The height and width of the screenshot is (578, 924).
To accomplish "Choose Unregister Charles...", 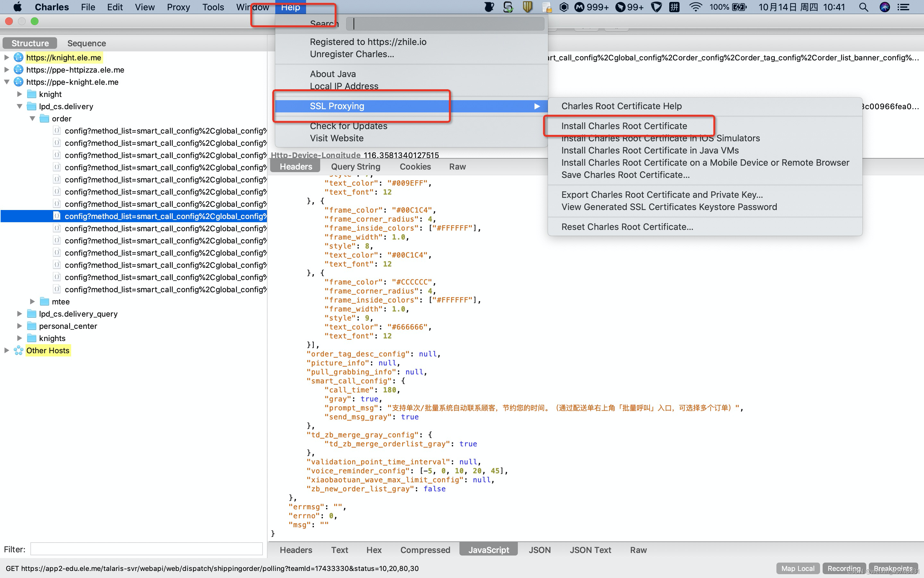I will tap(352, 54).
